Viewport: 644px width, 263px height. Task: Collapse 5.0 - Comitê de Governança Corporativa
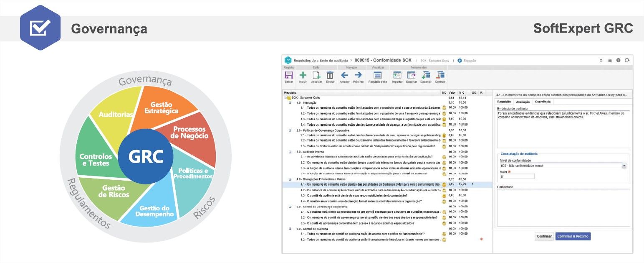290,207
